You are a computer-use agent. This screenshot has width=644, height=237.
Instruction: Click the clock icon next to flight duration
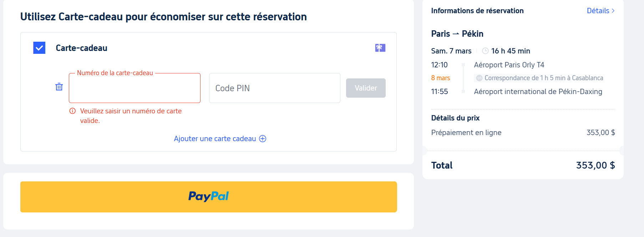pos(485,51)
